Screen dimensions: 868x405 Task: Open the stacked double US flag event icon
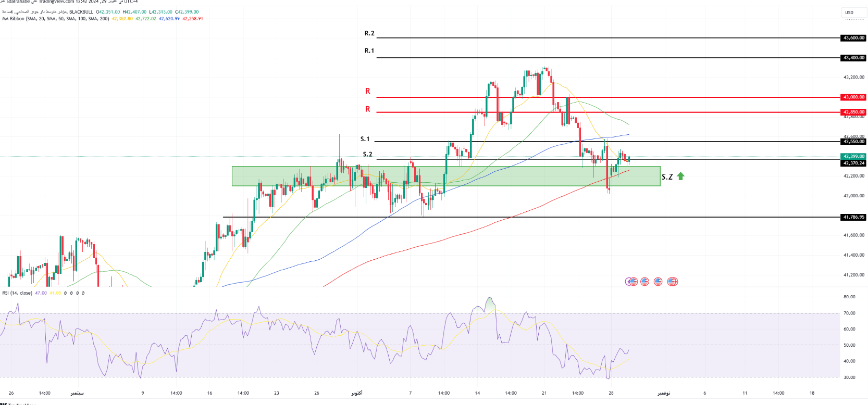(x=673, y=282)
